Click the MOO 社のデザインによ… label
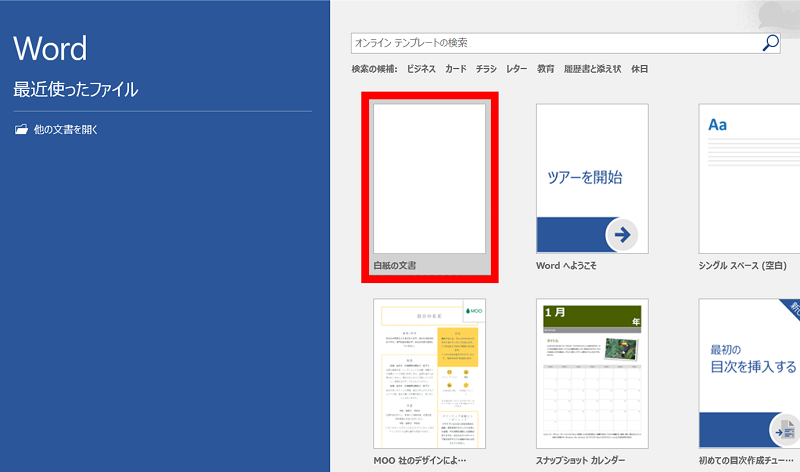Image resolution: width=800 pixels, height=472 pixels. click(419, 460)
